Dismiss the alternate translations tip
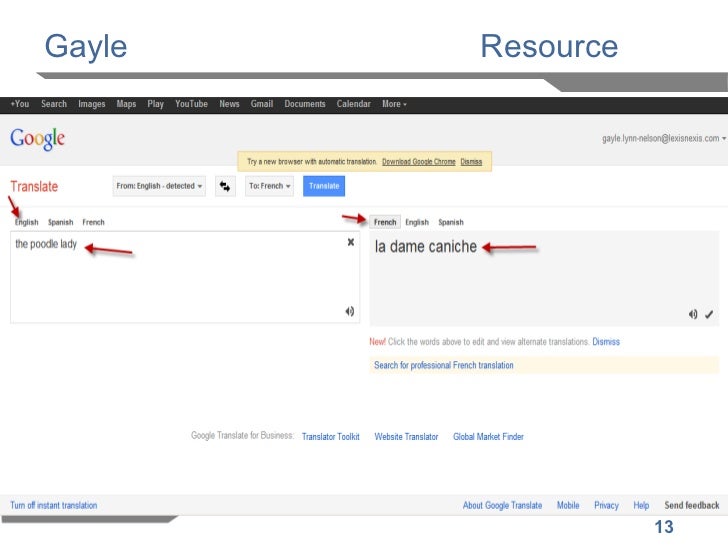728x546 pixels. pyautogui.click(x=606, y=342)
